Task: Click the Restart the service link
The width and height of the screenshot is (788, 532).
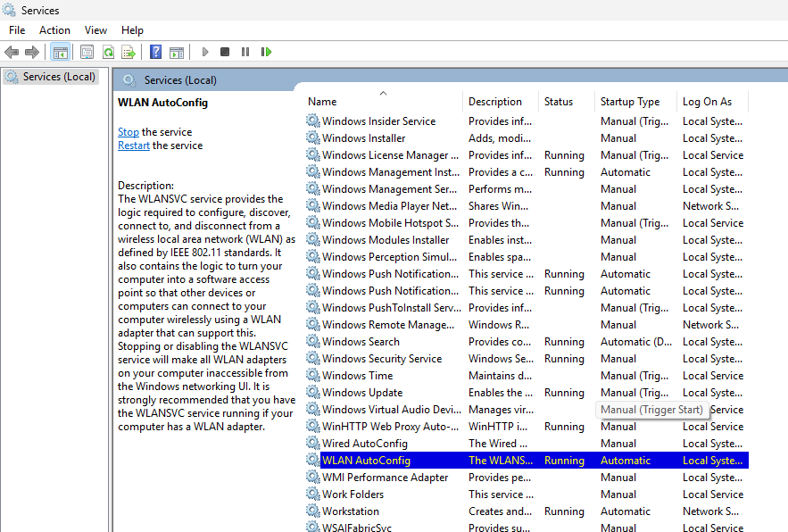Action: click(x=134, y=145)
